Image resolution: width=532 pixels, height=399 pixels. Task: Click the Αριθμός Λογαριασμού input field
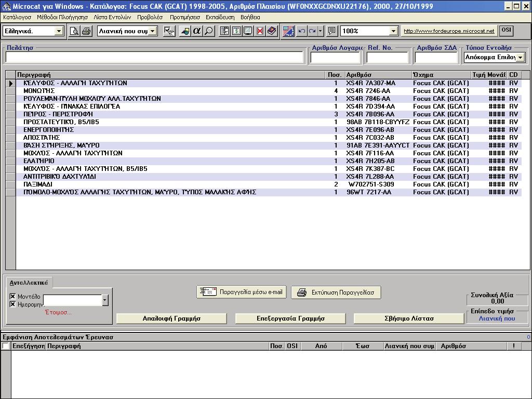click(x=335, y=57)
